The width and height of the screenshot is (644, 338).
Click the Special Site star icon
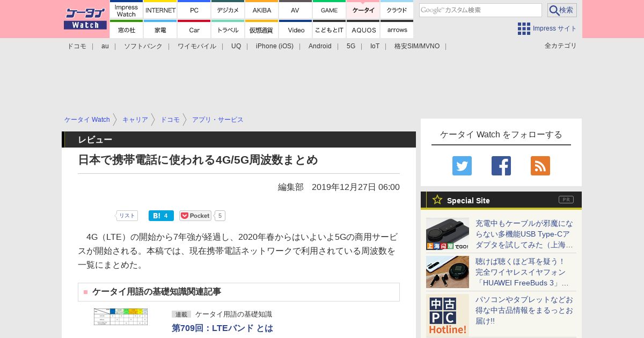point(437,200)
